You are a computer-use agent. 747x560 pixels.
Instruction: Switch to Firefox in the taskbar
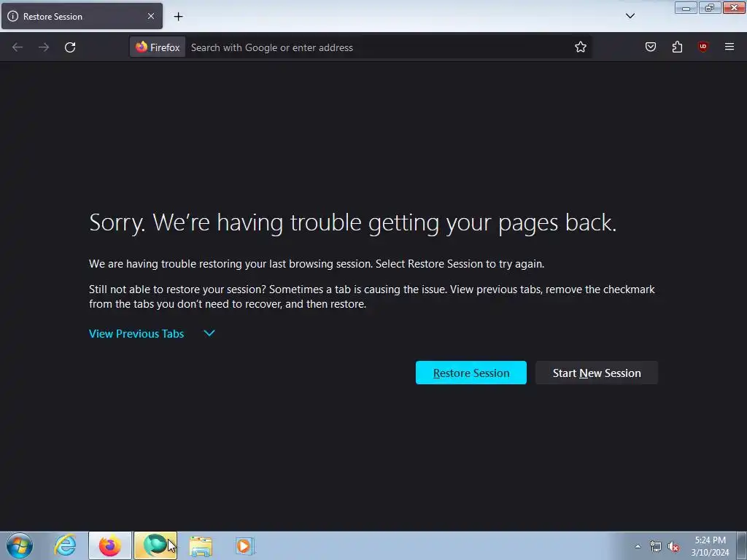[x=110, y=545]
